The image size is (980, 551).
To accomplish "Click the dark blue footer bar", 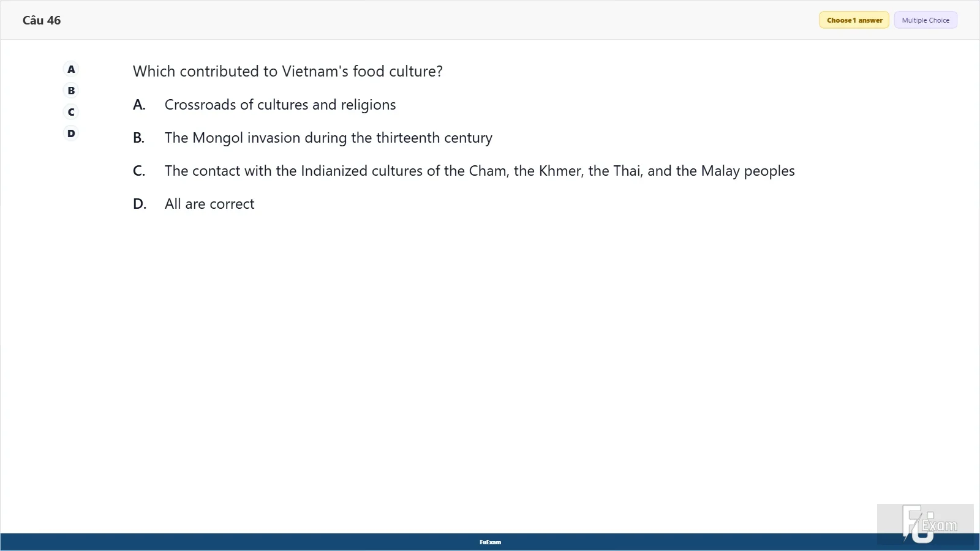I will point(490,542).
